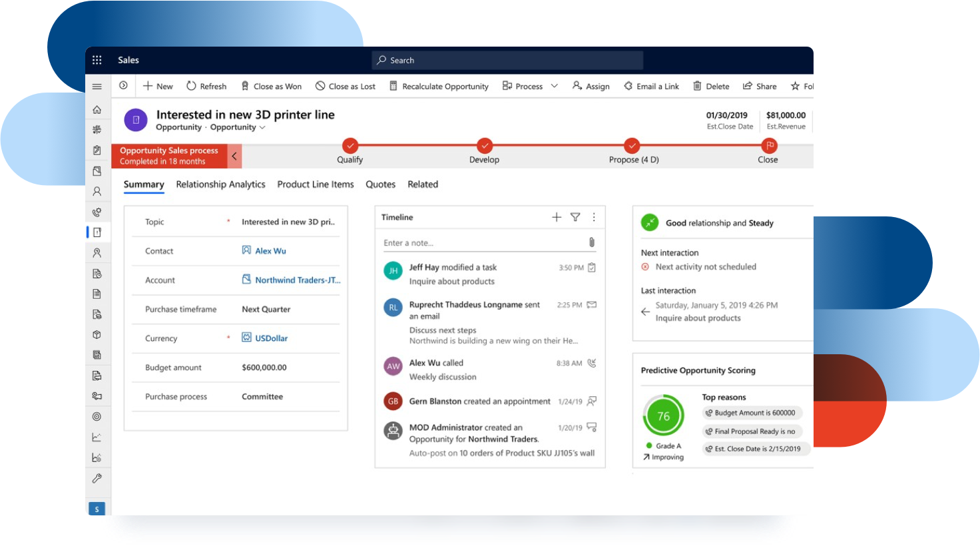Open Northwind Traders account link
Image resolution: width=980 pixels, height=550 pixels.
point(297,280)
